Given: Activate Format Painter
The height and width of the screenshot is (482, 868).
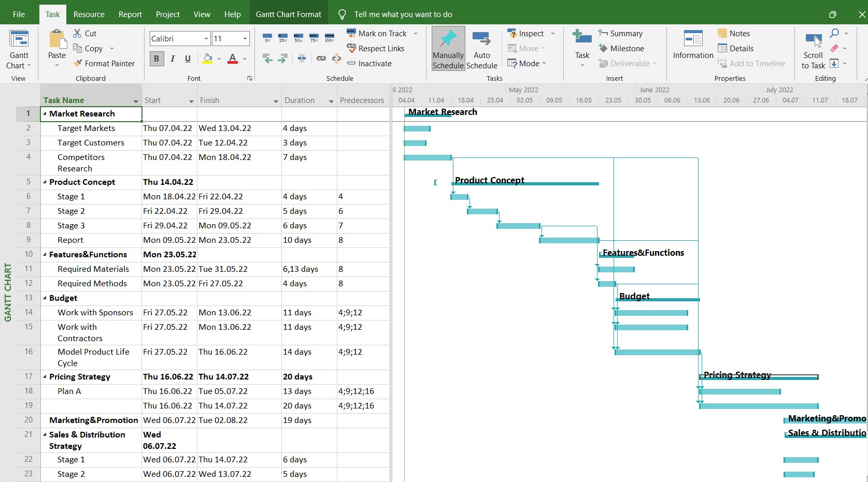Looking at the screenshot, I should pos(105,63).
